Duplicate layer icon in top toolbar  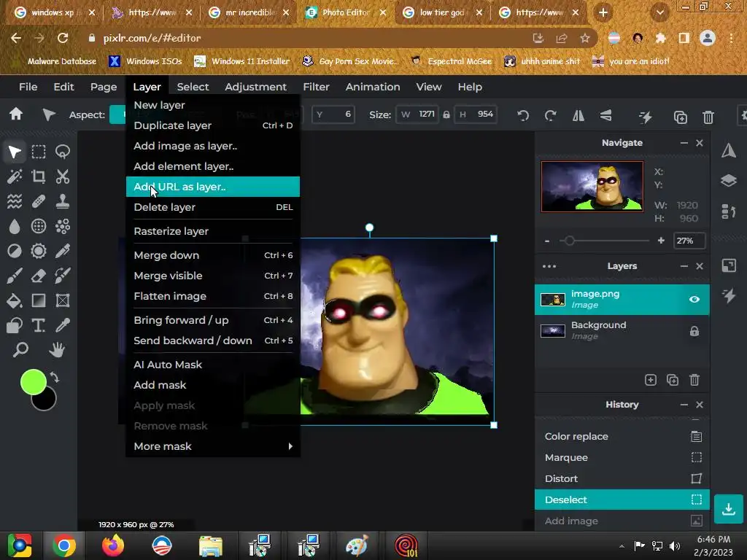click(681, 117)
